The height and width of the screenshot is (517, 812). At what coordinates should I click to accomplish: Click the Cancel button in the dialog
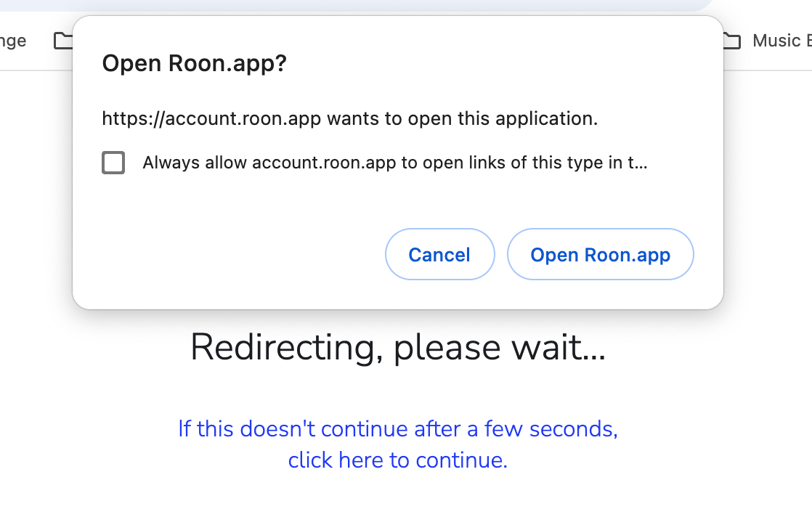[x=439, y=254]
